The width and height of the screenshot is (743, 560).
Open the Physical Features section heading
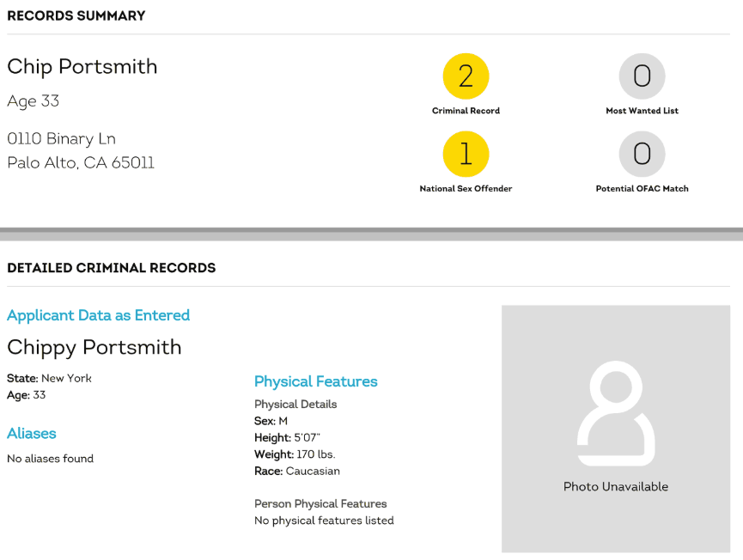point(315,381)
